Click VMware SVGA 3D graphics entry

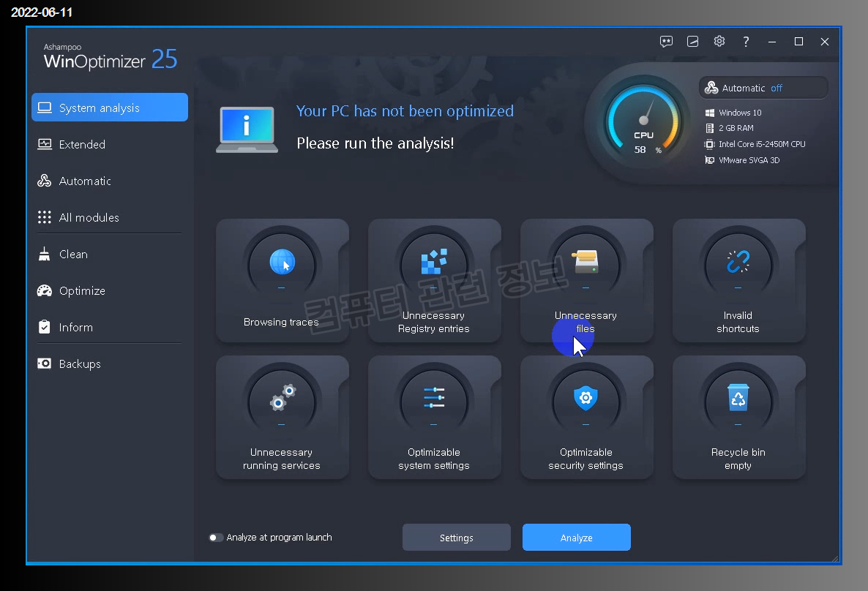742,160
